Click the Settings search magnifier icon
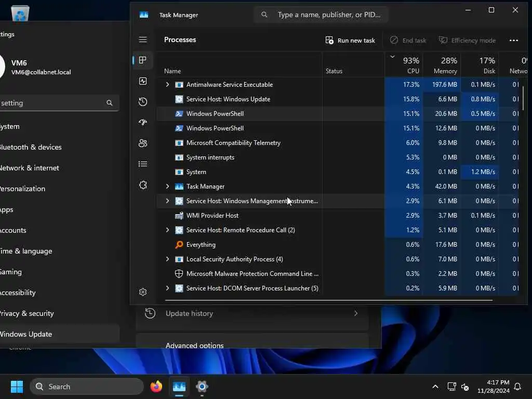Image resolution: width=532 pixels, height=399 pixels. pyautogui.click(x=109, y=103)
